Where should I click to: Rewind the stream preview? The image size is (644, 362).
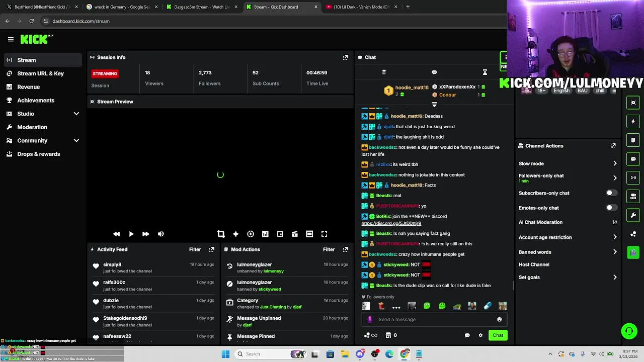(x=116, y=234)
